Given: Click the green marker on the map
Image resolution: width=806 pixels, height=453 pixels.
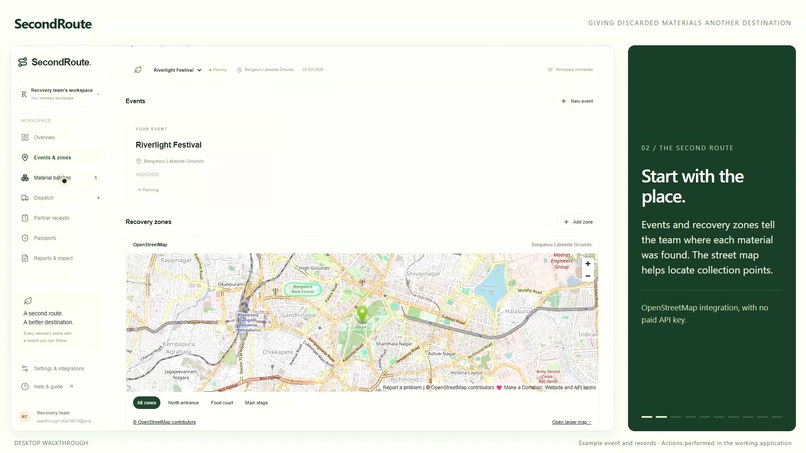Looking at the screenshot, I should point(362,314).
